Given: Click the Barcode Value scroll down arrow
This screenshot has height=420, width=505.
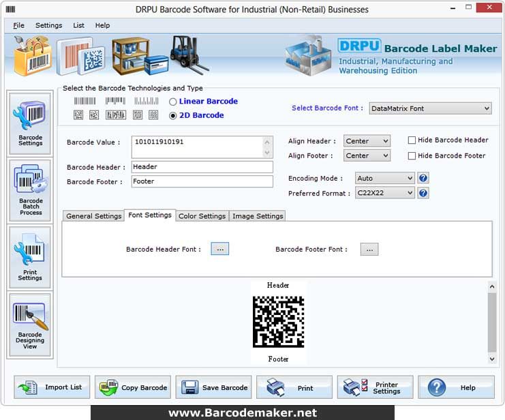Looking at the screenshot, I should click(x=267, y=153).
